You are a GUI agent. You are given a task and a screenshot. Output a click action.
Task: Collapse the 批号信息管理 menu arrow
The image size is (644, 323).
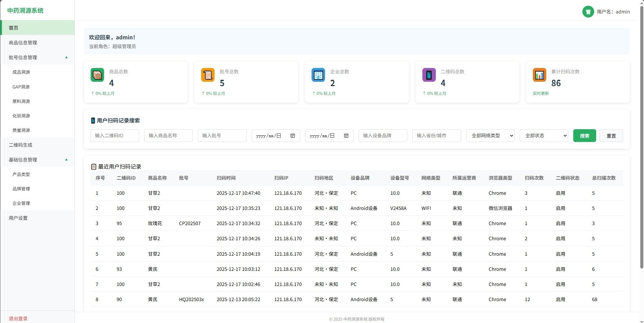click(x=66, y=58)
